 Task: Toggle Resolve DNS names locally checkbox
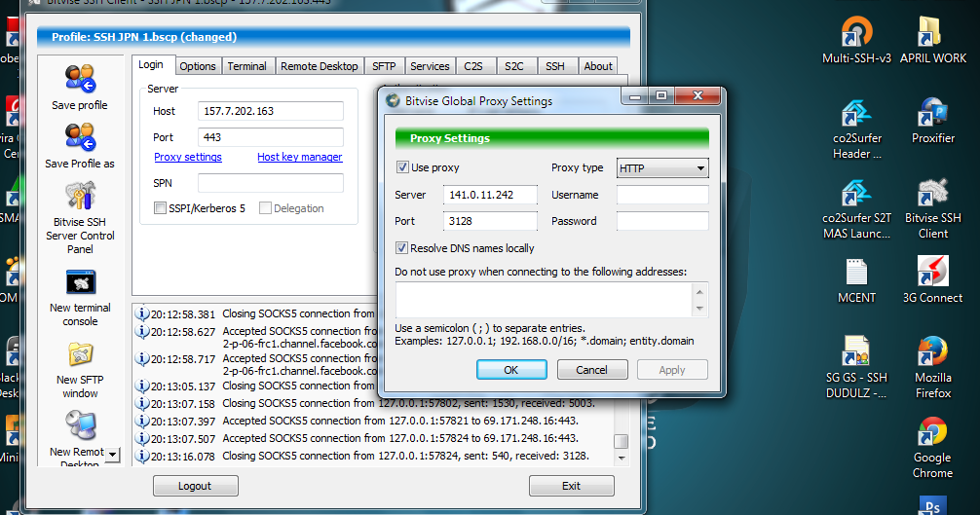click(x=402, y=248)
